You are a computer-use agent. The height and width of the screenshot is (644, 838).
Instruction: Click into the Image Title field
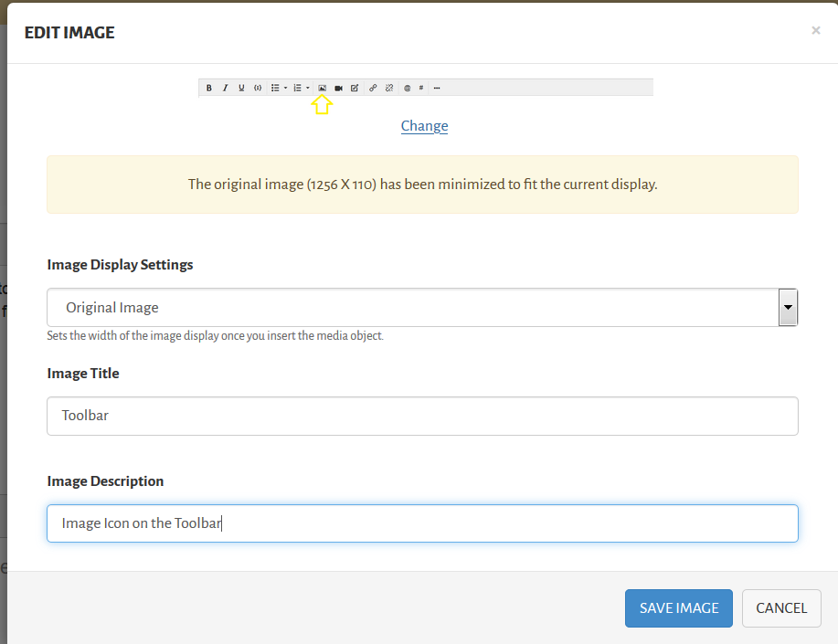point(422,416)
